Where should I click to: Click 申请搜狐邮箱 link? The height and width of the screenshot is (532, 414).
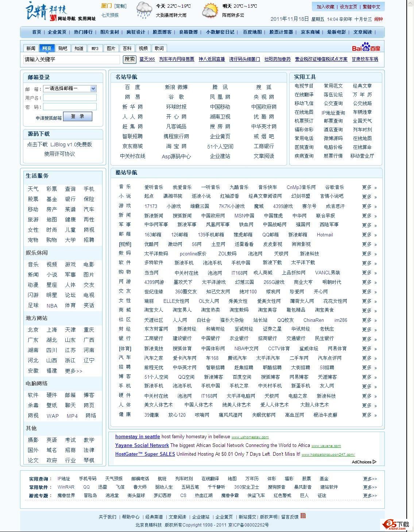point(49,118)
